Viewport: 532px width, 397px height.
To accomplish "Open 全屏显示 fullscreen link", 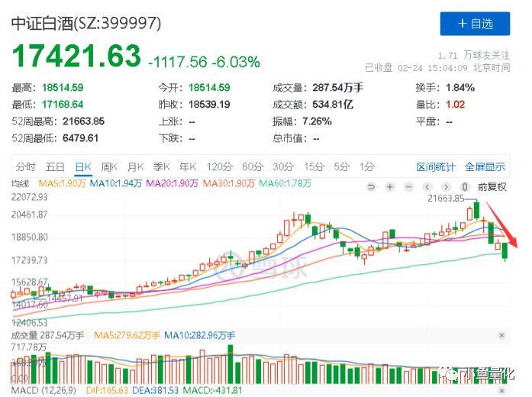I will (x=485, y=167).
